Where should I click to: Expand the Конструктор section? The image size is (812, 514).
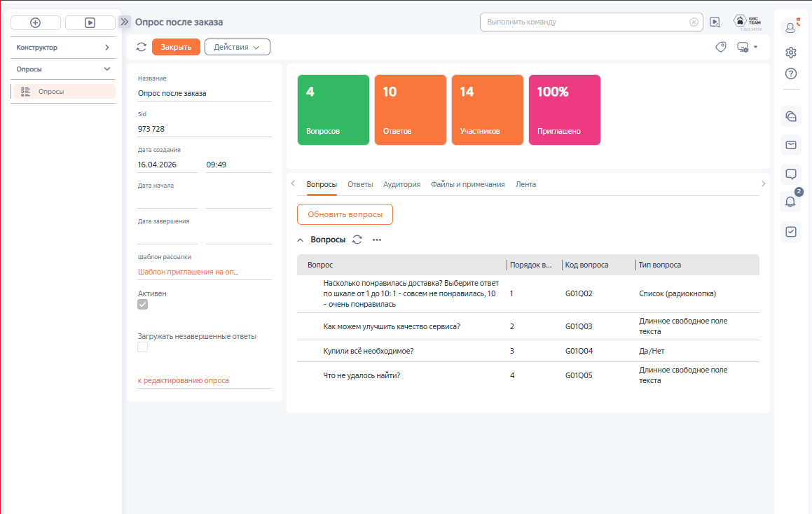pos(62,48)
